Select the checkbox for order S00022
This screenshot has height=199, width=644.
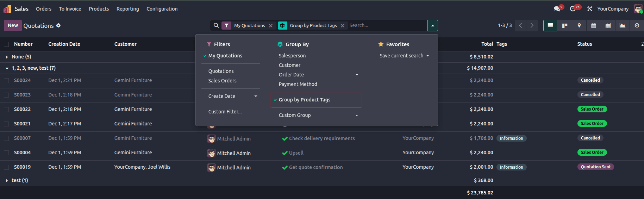(x=6, y=110)
